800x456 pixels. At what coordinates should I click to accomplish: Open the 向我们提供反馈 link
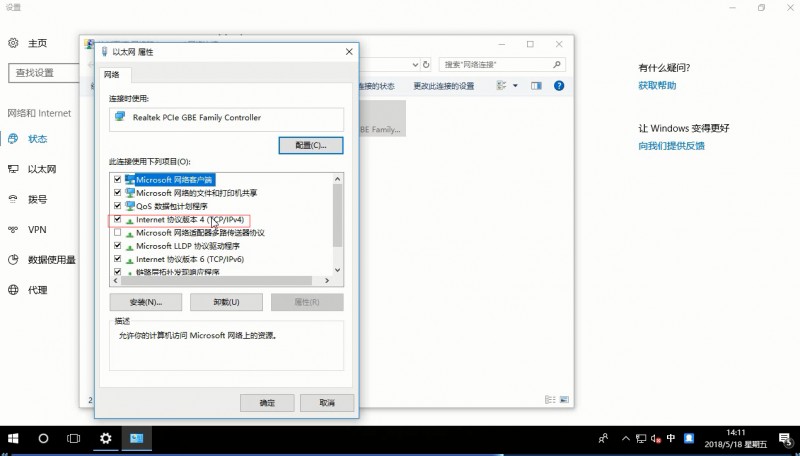(x=671, y=146)
